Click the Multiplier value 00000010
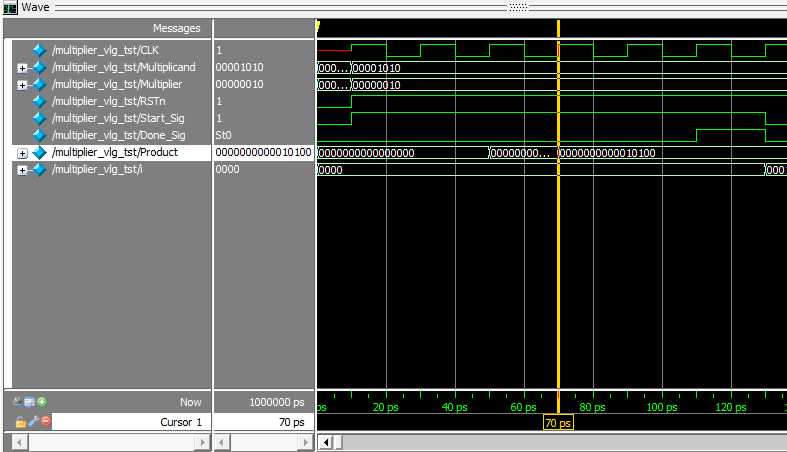Viewport: 787px width, 452px height. [x=239, y=84]
